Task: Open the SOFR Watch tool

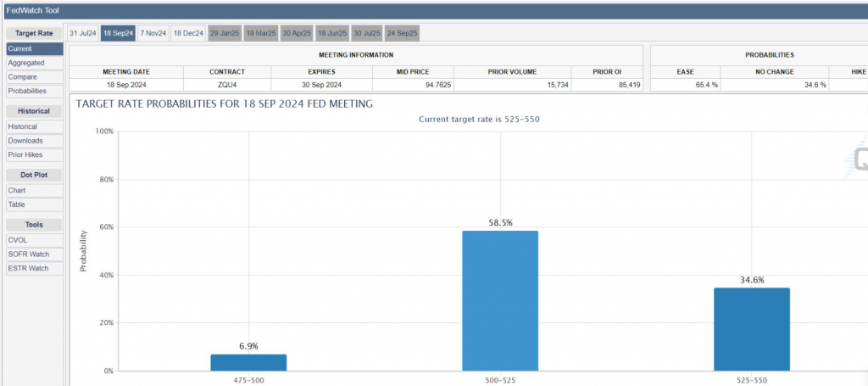Action: click(34, 254)
